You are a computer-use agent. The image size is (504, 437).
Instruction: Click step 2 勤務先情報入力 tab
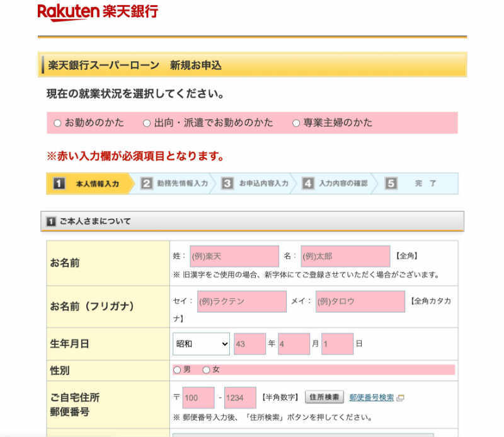(175, 184)
